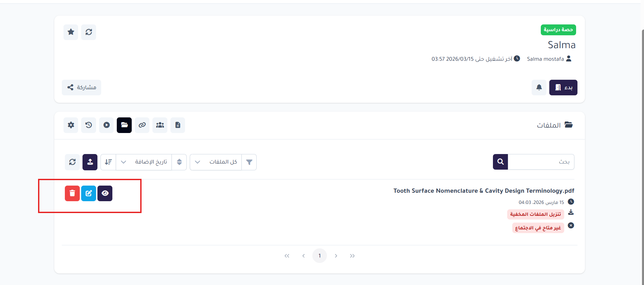Edit the Tooth Surface Nomenclature PDF
The image size is (644, 285).
click(x=89, y=193)
